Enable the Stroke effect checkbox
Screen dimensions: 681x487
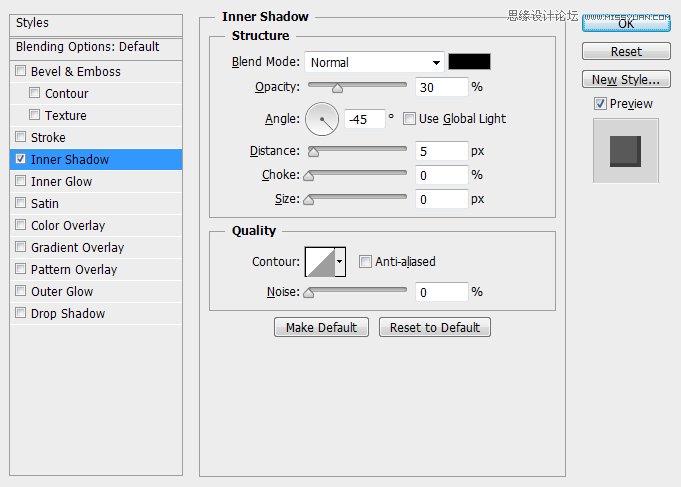coord(20,137)
